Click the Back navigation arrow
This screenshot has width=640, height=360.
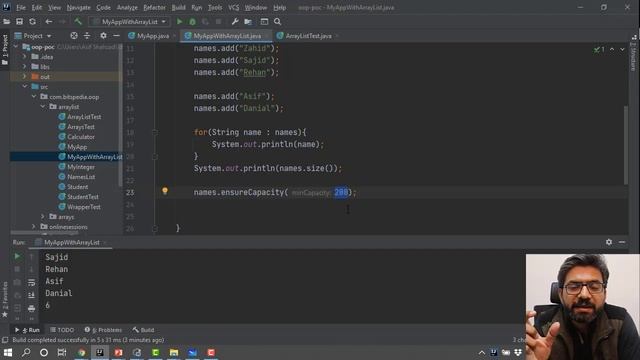pos(49,22)
